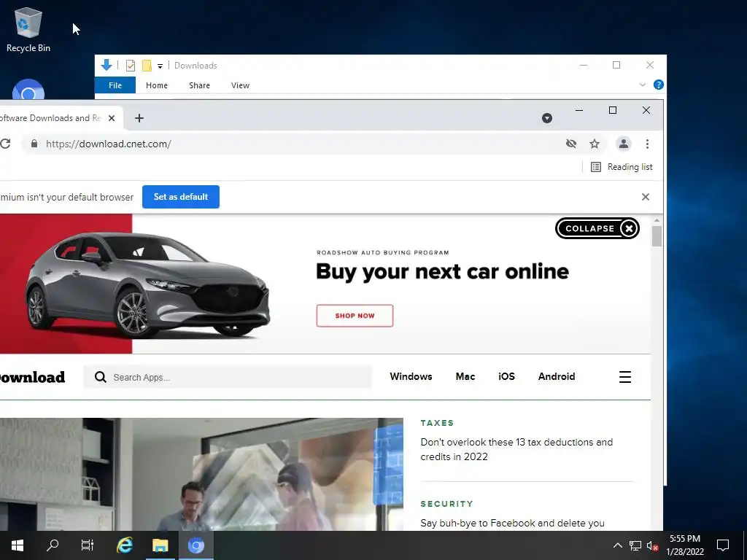The width and height of the screenshot is (747, 560).
Task: Open the iOS category link
Action: click(506, 377)
